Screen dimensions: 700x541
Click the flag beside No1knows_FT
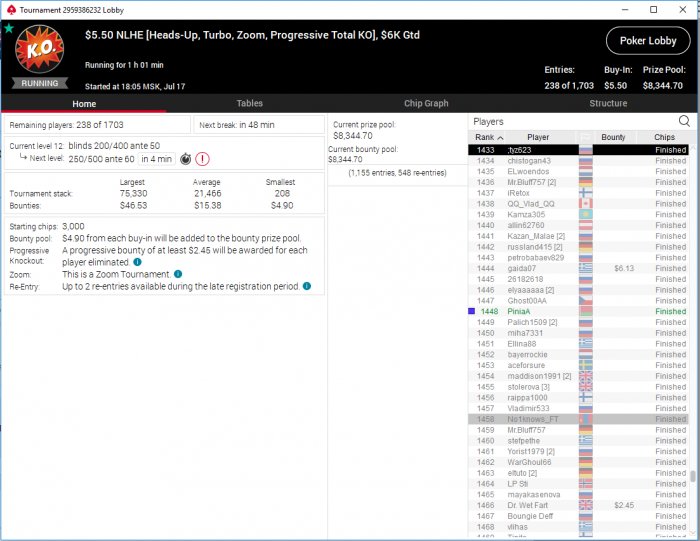click(x=585, y=419)
